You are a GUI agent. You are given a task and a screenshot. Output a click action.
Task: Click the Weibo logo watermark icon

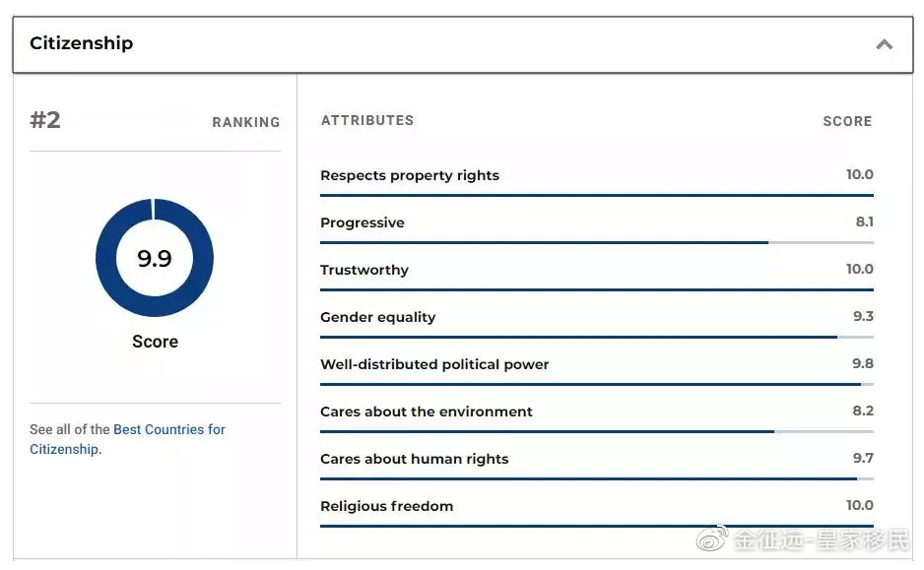coord(712,538)
